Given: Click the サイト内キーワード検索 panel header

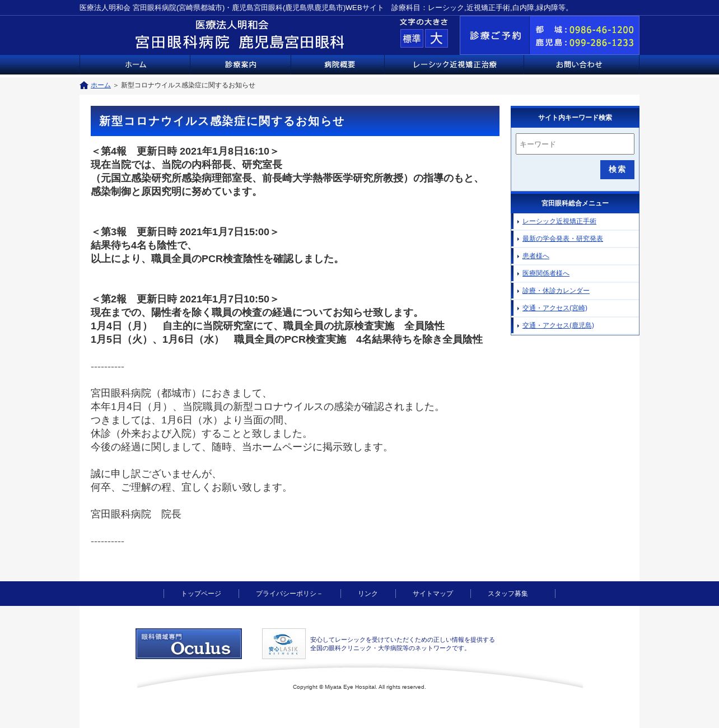Looking at the screenshot, I should pos(575,118).
